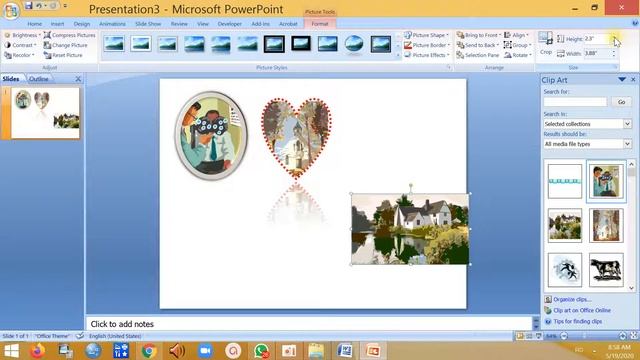Click the Go search button
This screenshot has width=640, height=360.
pos(621,102)
